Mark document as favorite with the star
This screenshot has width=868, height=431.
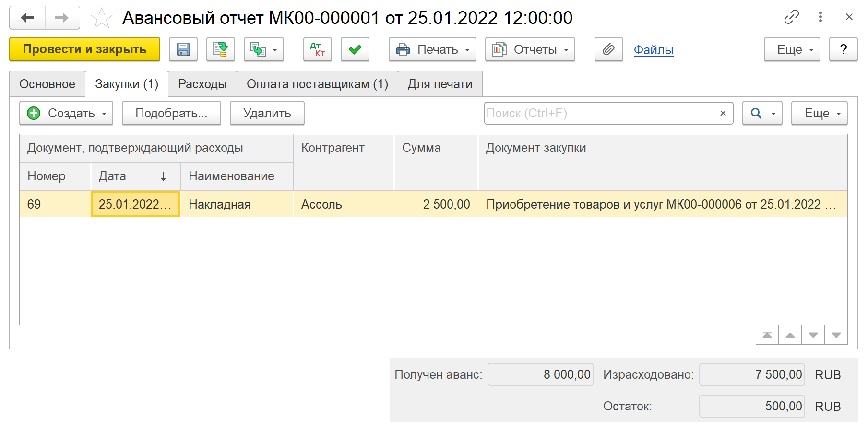pos(101,18)
